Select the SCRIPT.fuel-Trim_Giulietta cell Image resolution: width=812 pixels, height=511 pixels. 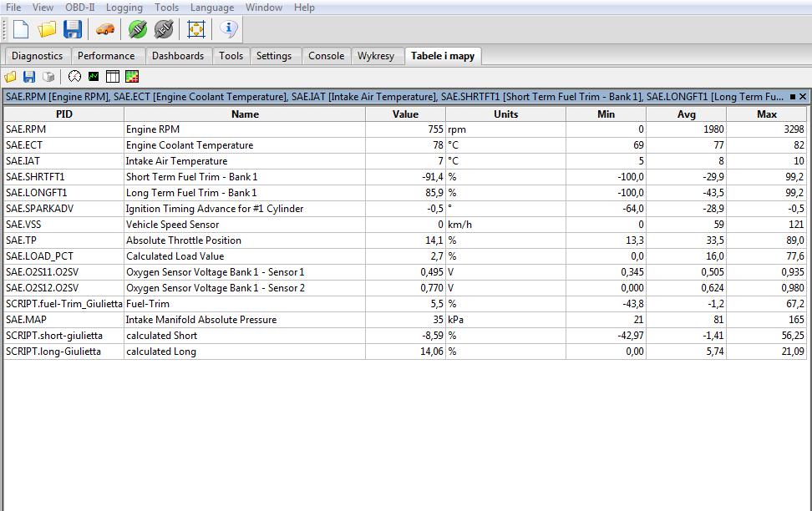pos(64,304)
